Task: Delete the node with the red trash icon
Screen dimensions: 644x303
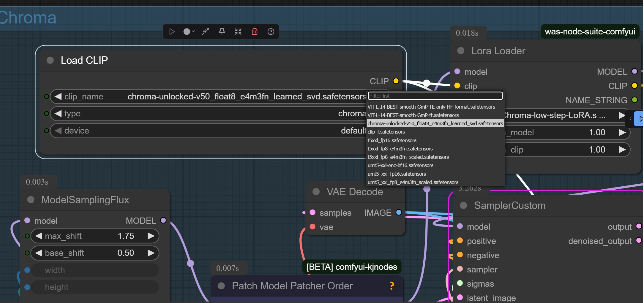Action: click(x=255, y=31)
